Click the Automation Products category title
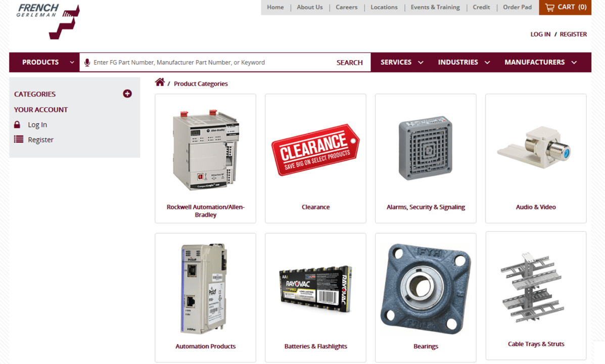 pyautogui.click(x=206, y=347)
